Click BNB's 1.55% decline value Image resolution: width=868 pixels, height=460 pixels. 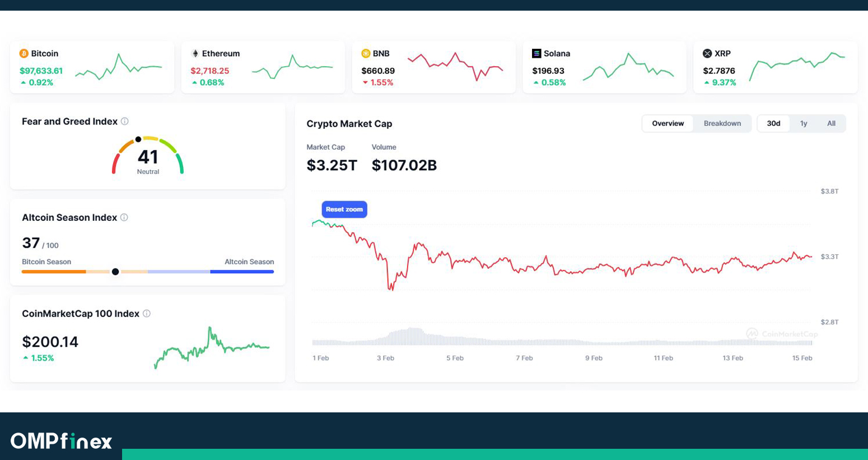point(382,83)
